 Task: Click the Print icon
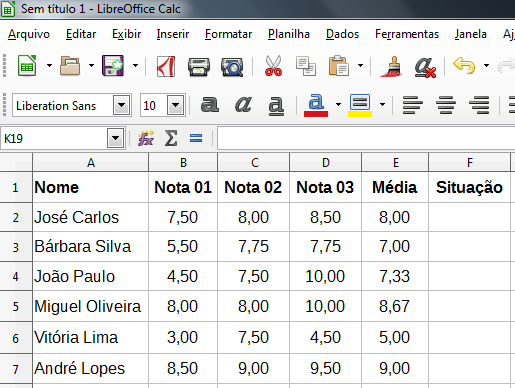199,67
